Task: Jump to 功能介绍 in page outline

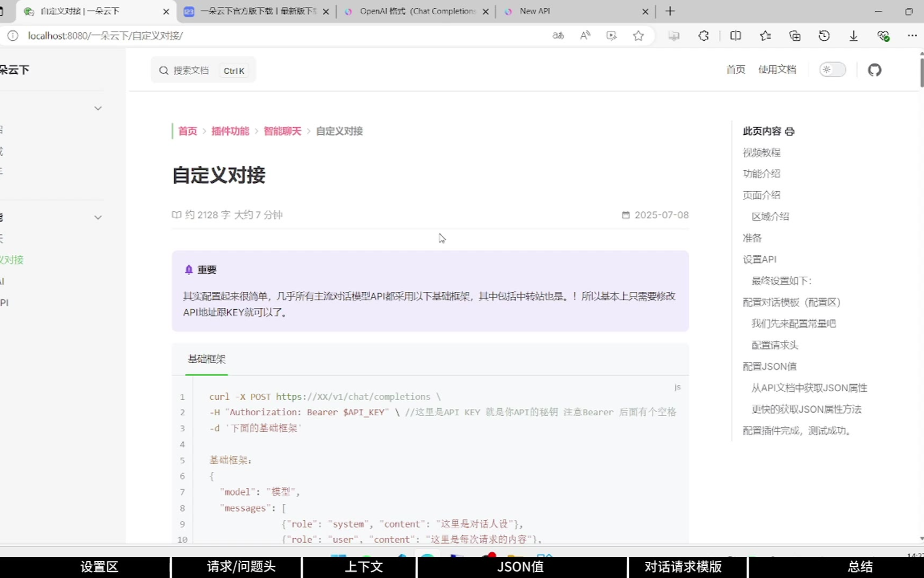Action: pos(761,174)
